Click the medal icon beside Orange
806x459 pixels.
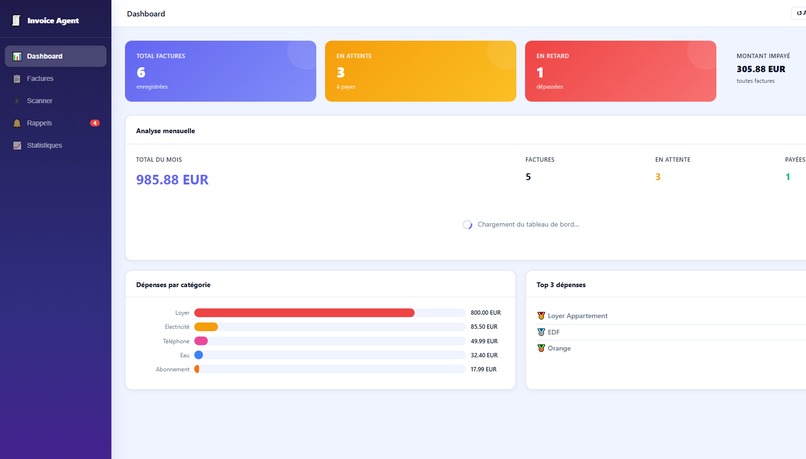pos(541,348)
